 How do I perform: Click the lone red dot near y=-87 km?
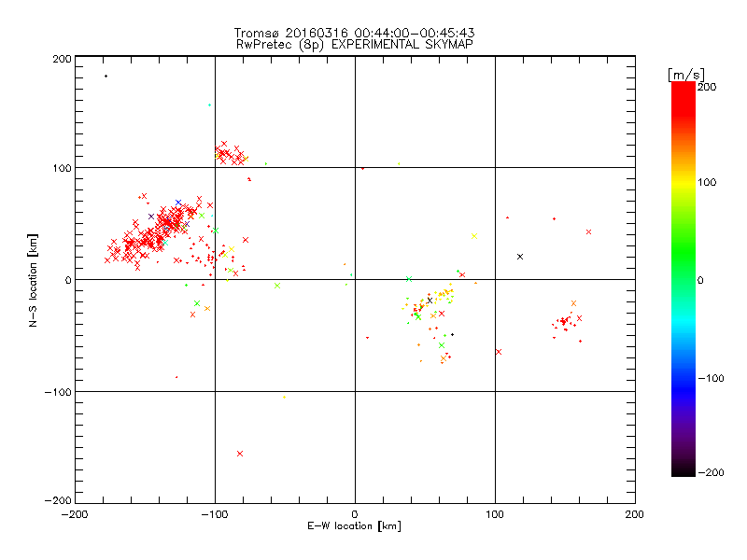pos(176,377)
